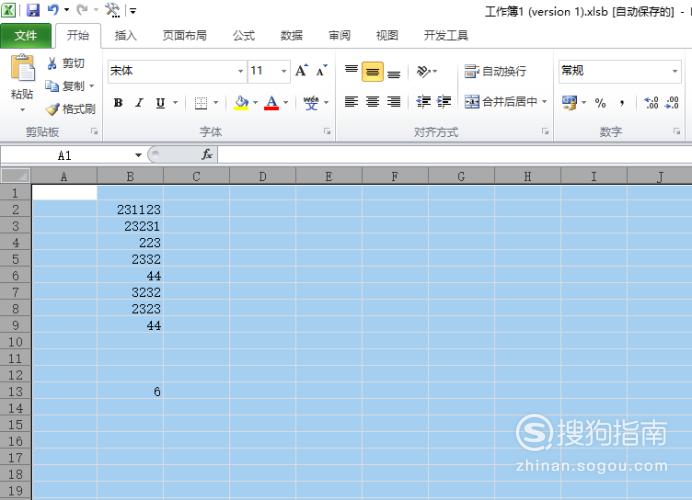The width and height of the screenshot is (692, 500).
Task: Toggle align text left
Action: point(351,102)
